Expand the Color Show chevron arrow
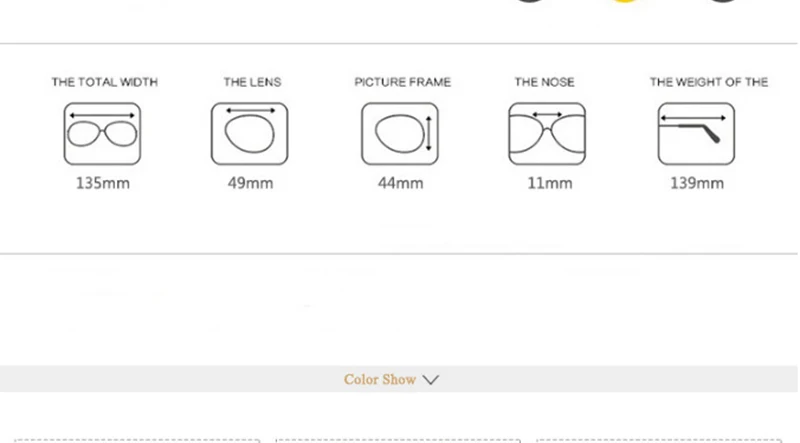 point(431,380)
